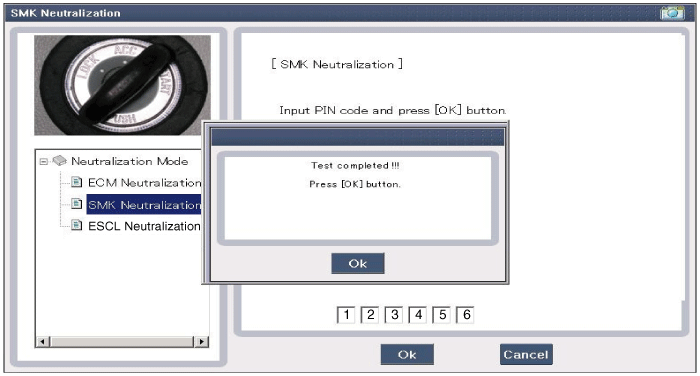
Task: Click the SMK Neutralization document icon
Action: [77, 204]
